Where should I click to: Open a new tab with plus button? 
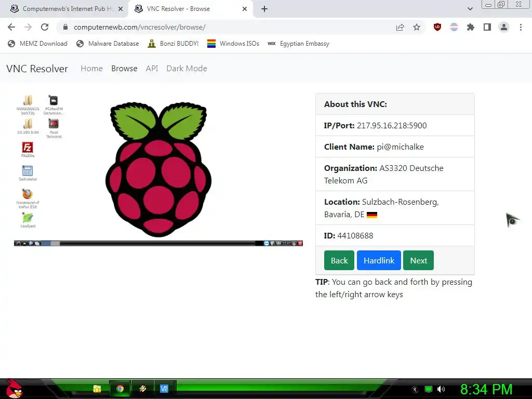coord(264,9)
